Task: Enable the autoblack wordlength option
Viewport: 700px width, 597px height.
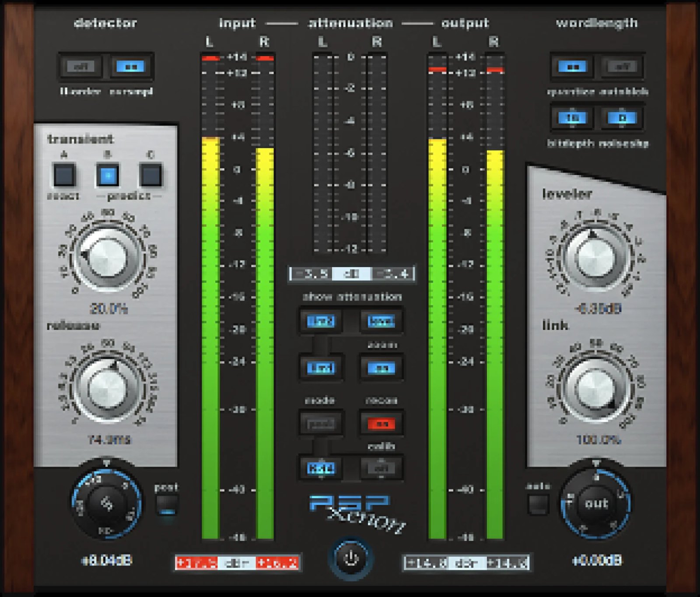Action: click(621, 67)
